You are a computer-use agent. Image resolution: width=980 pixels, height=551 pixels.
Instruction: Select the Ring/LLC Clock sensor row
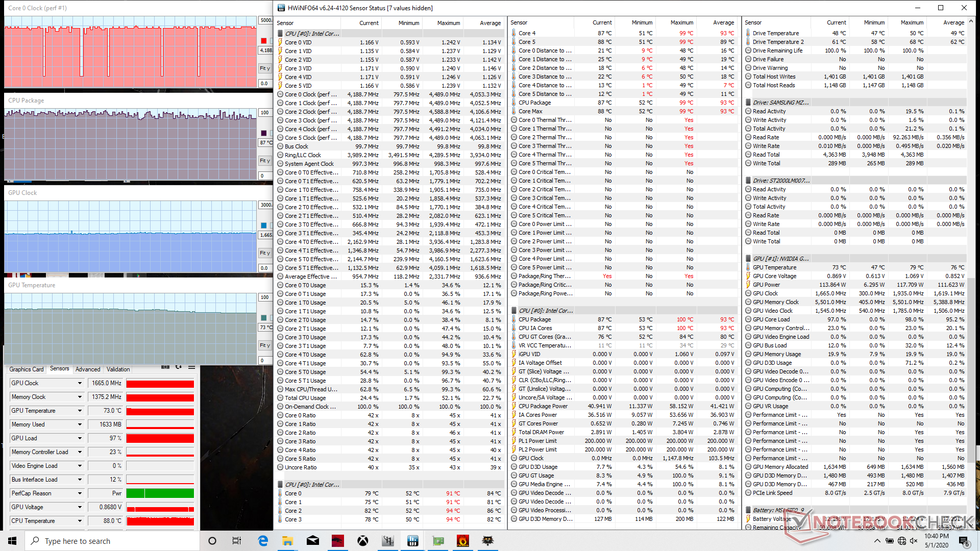pos(390,155)
